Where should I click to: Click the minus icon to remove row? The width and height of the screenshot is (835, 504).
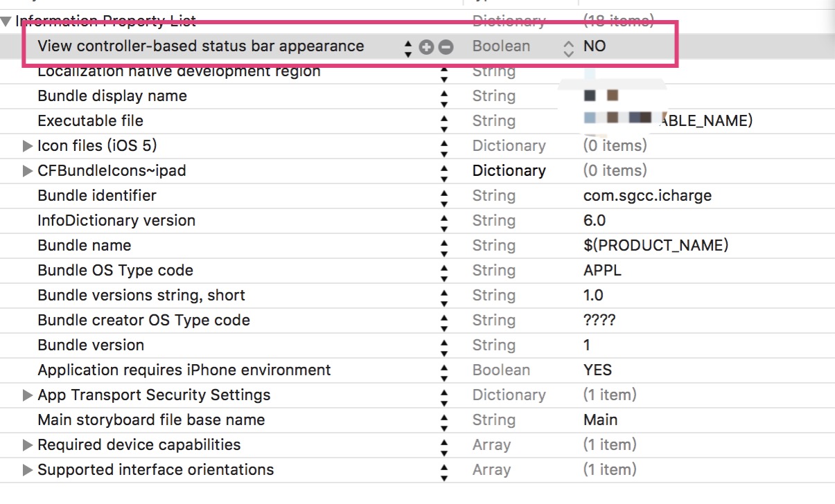click(x=446, y=47)
